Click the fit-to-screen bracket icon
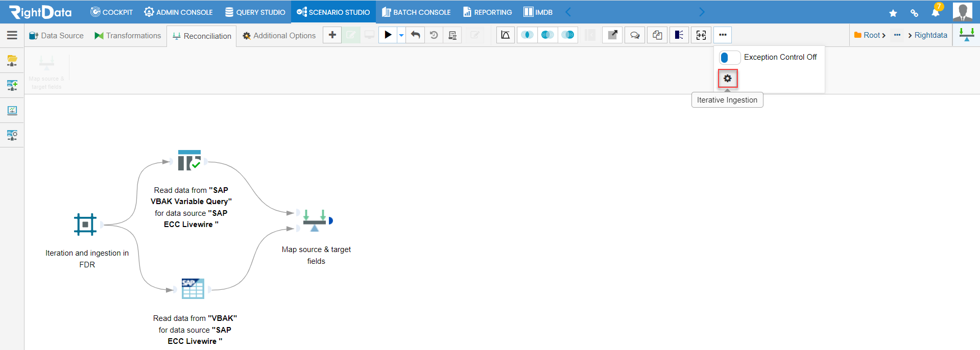This screenshot has width=980, height=350. pos(701,35)
